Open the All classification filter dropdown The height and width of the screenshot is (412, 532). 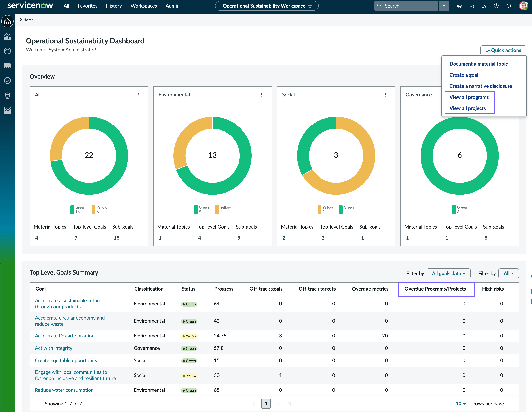[509, 273]
